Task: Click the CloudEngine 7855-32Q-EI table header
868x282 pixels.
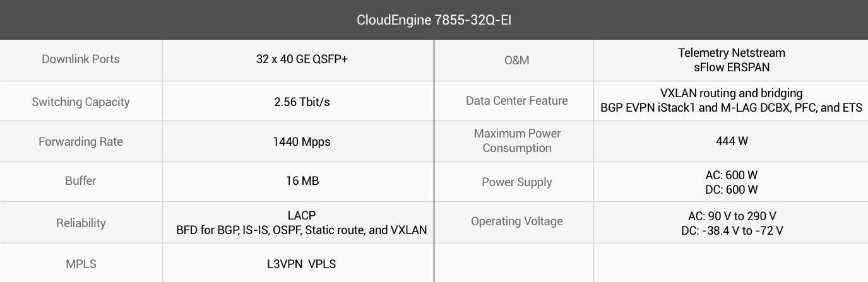Action: pyautogui.click(x=434, y=20)
